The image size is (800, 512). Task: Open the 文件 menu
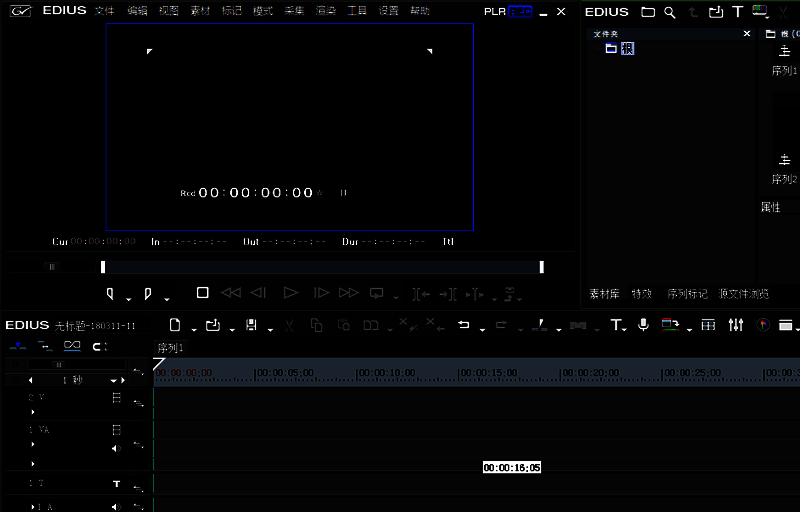tap(104, 11)
